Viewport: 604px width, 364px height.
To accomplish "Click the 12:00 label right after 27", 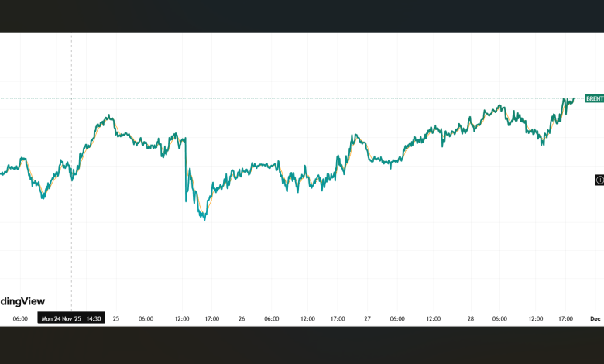I will tap(433, 318).
